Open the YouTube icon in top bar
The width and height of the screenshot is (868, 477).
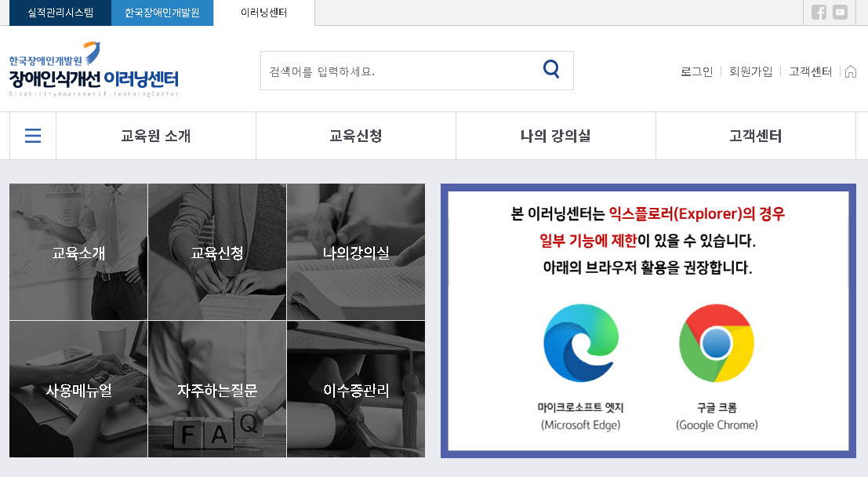click(x=840, y=11)
